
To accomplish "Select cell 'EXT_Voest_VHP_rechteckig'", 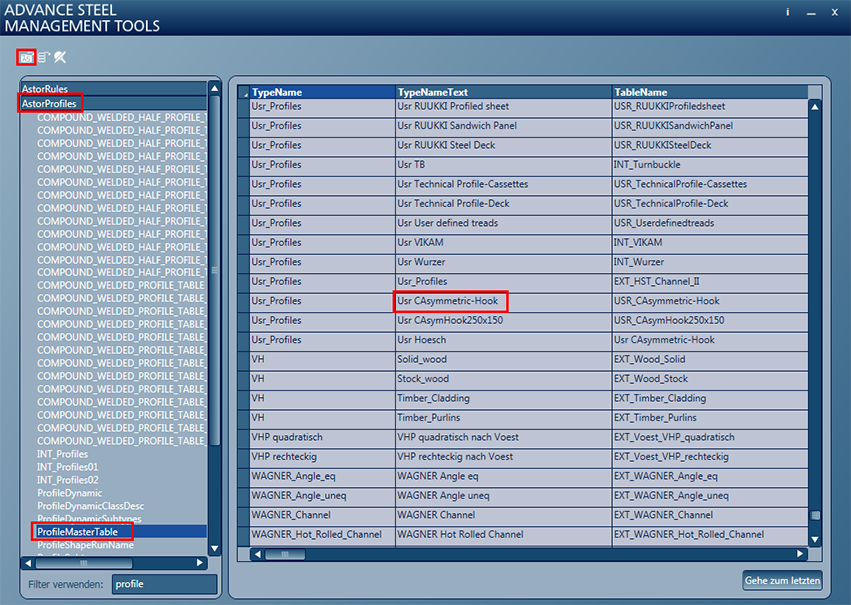I will (710, 457).
